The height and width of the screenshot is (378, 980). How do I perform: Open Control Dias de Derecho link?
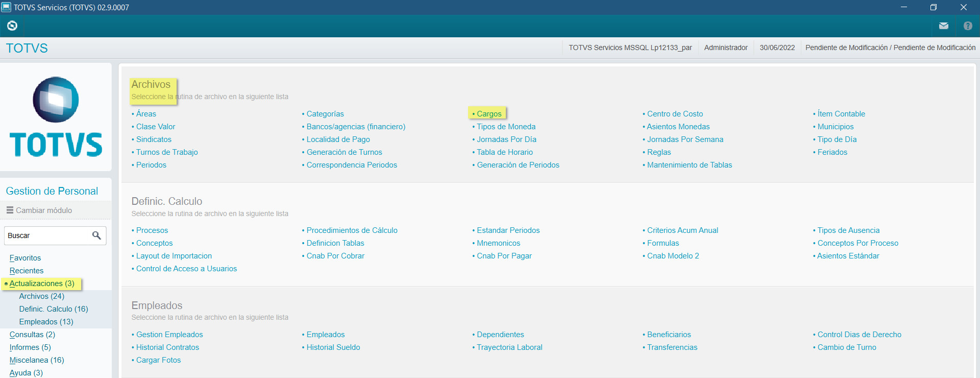(x=860, y=335)
